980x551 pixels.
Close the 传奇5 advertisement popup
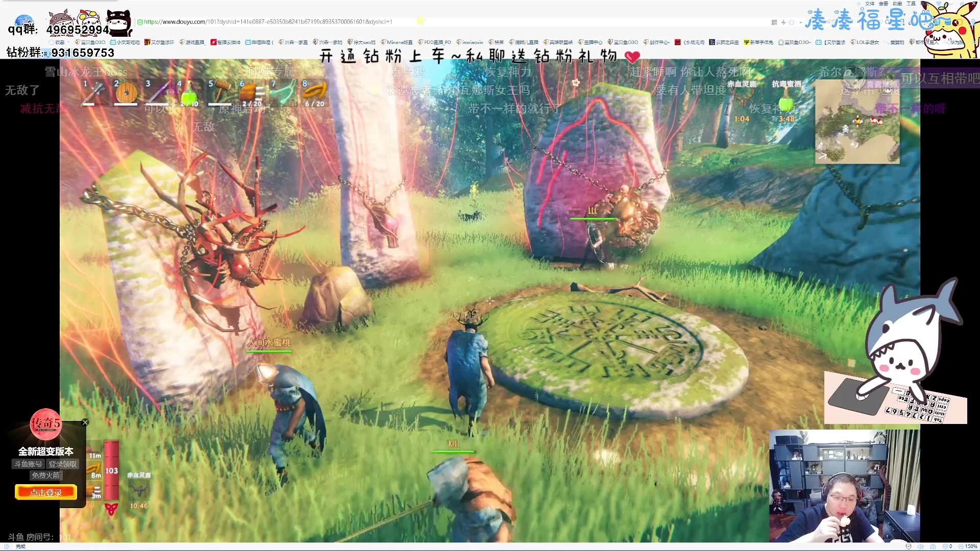coord(85,422)
